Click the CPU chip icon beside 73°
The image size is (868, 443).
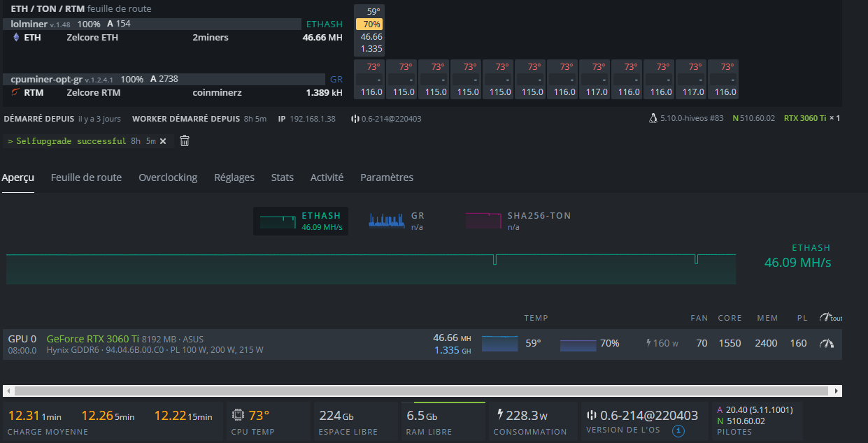coord(238,415)
